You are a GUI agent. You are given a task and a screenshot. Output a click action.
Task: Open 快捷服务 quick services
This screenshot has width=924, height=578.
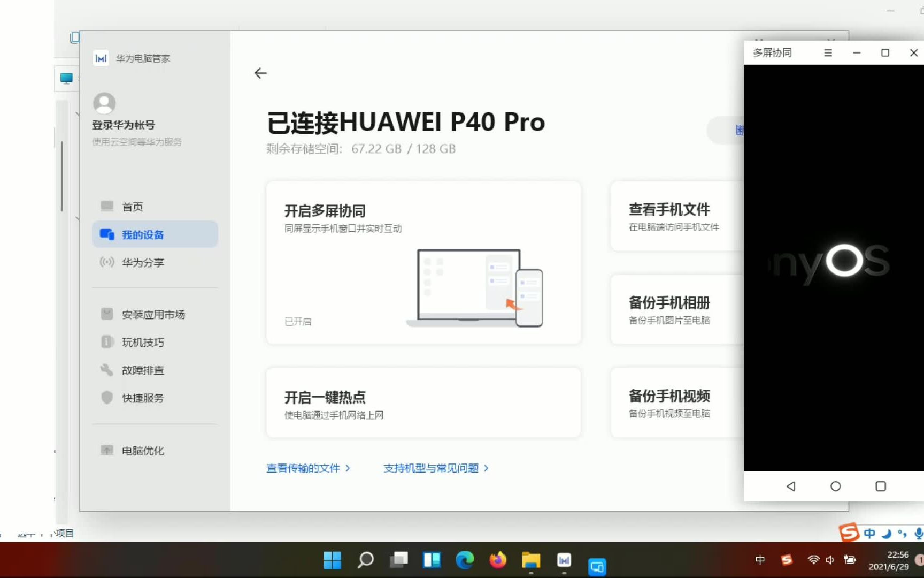[x=143, y=398]
